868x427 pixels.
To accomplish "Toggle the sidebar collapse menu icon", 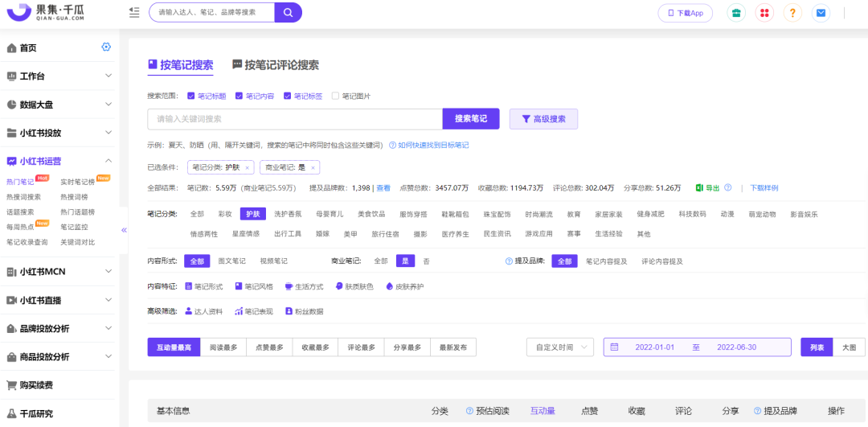I will point(133,13).
